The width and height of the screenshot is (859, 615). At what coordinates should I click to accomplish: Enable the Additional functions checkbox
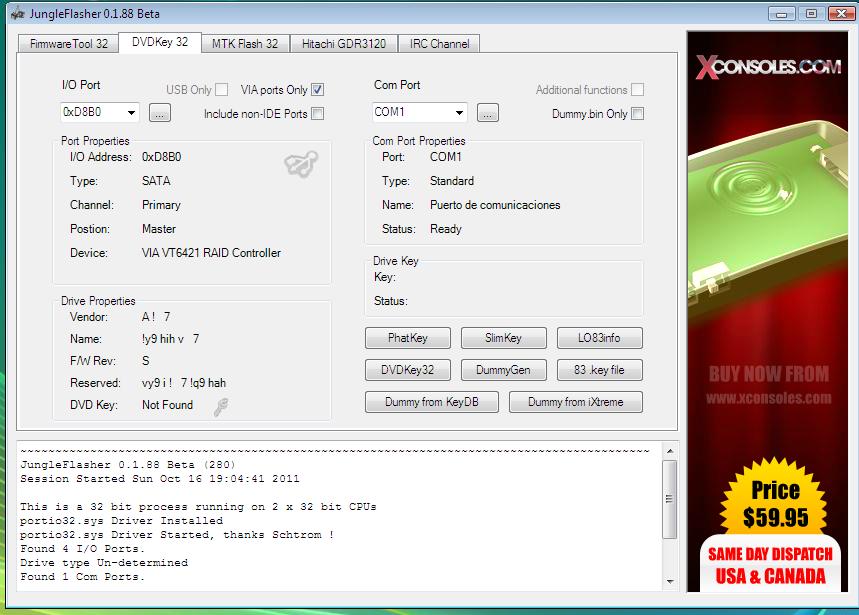637,89
